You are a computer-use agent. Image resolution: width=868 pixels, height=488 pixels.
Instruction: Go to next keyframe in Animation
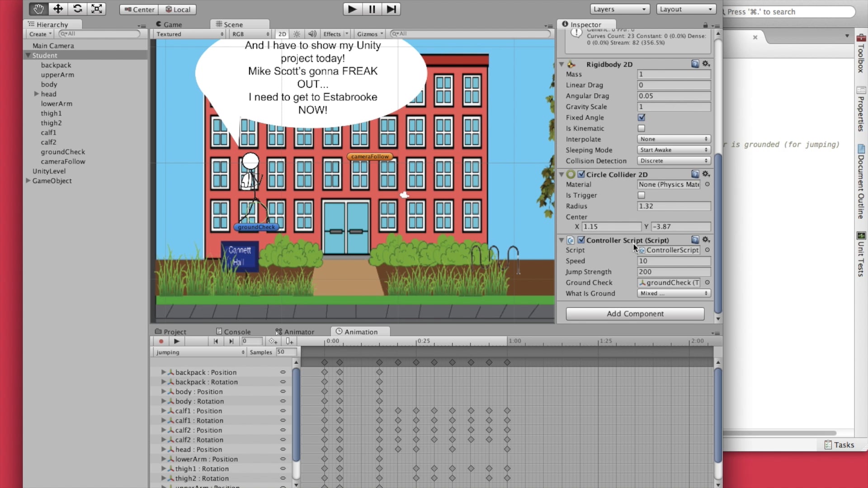tap(231, 341)
